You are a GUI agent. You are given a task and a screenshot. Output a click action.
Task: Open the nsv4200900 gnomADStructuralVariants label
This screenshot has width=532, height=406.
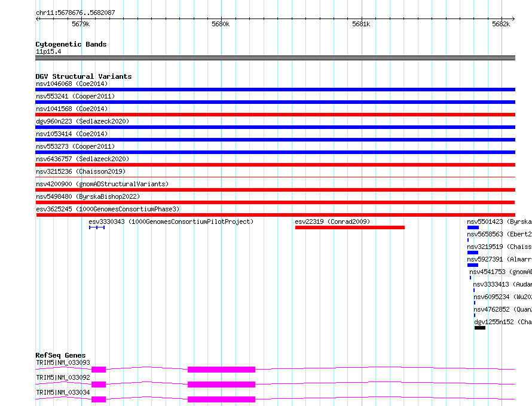(102, 184)
